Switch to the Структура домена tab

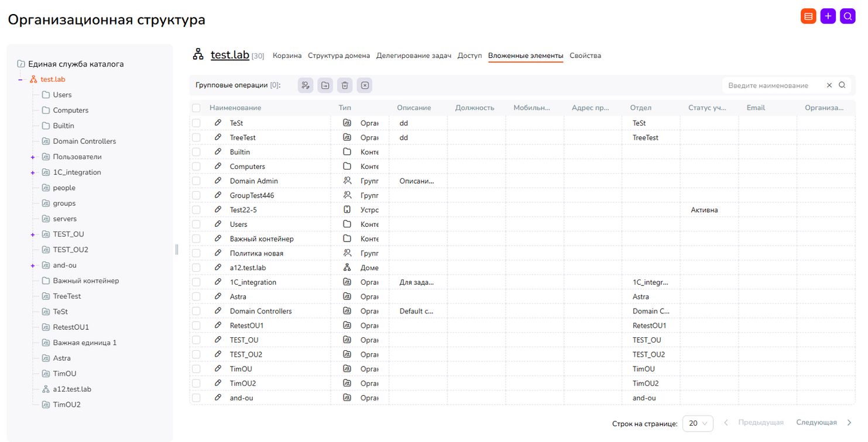coord(339,56)
